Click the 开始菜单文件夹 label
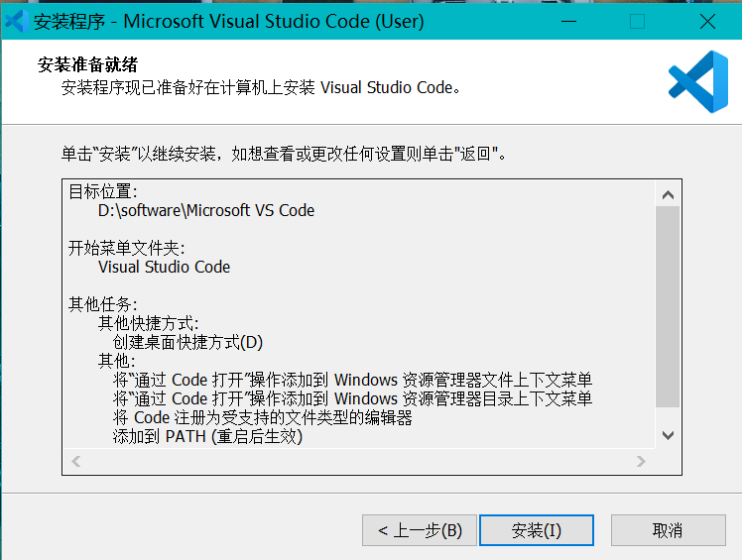The height and width of the screenshot is (560, 742). (x=126, y=248)
